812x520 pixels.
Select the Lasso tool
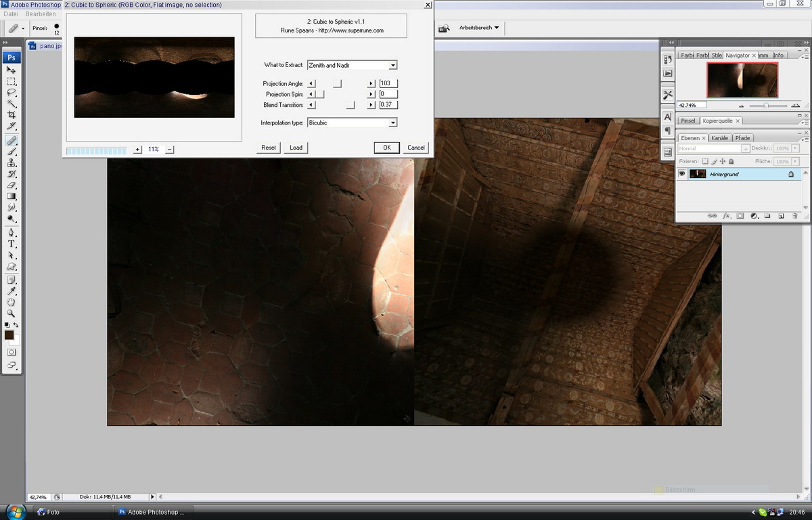pyautogui.click(x=12, y=93)
